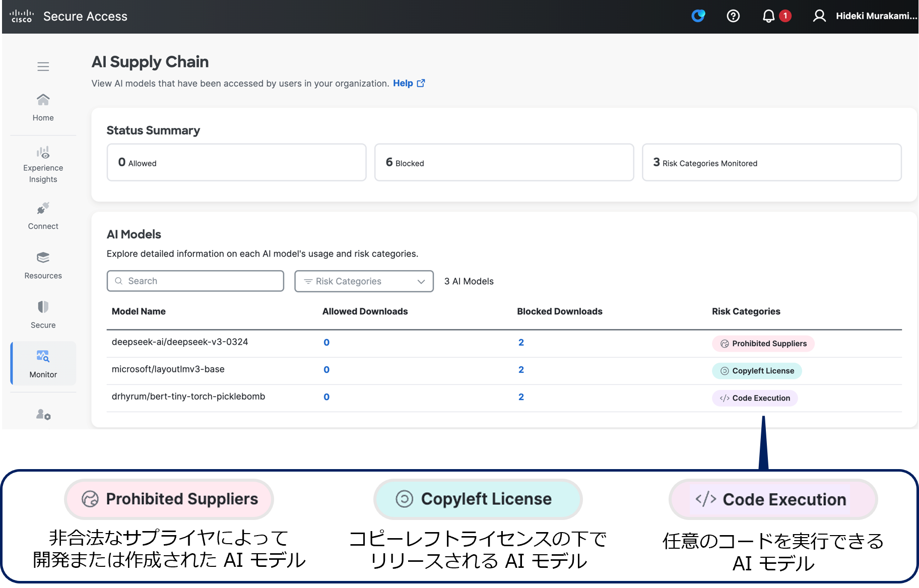Open the AI assistant icon in header
Screen dimensions: 919x588
pos(698,16)
